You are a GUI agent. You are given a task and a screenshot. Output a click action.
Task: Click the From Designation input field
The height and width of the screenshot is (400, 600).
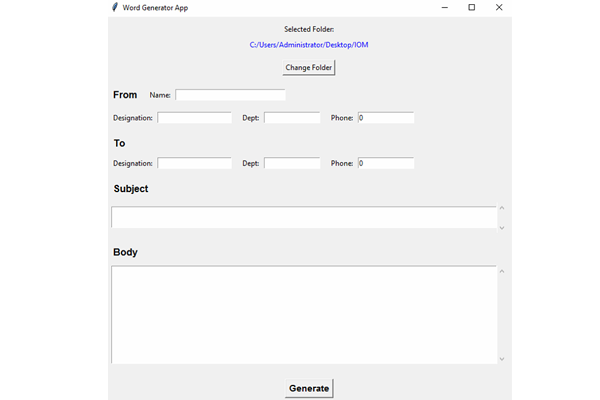(194, 118)
